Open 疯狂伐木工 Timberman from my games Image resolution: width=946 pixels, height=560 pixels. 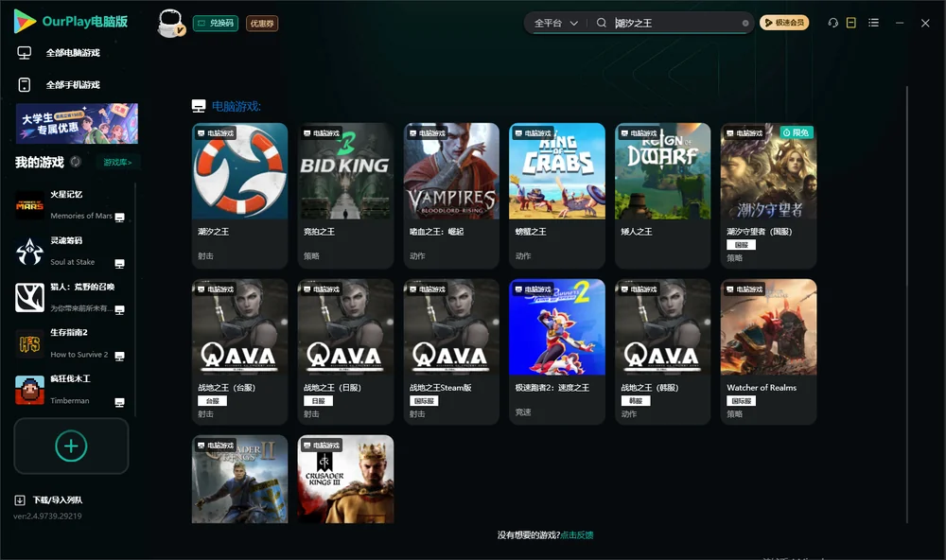[71, 390]
